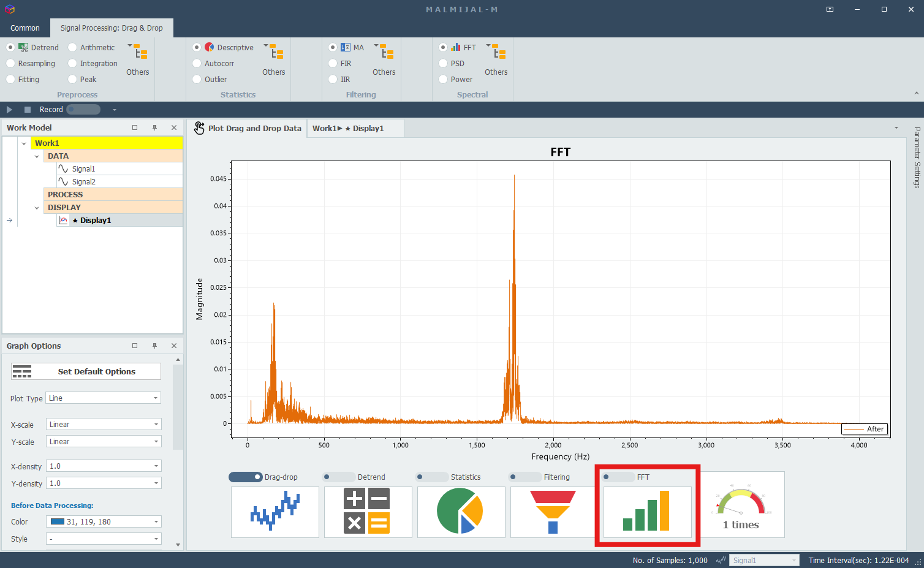Close the Graph Options panel

coord(174,346)
